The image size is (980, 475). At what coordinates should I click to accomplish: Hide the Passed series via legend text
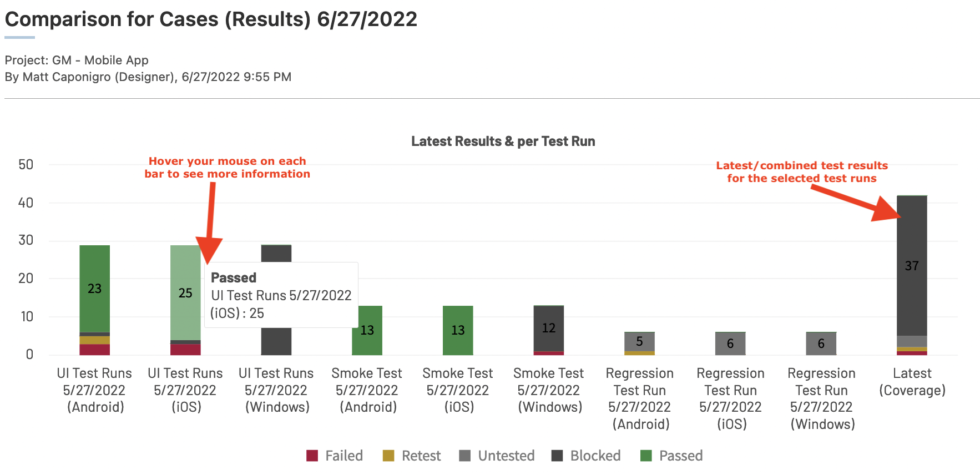(681, 456)
